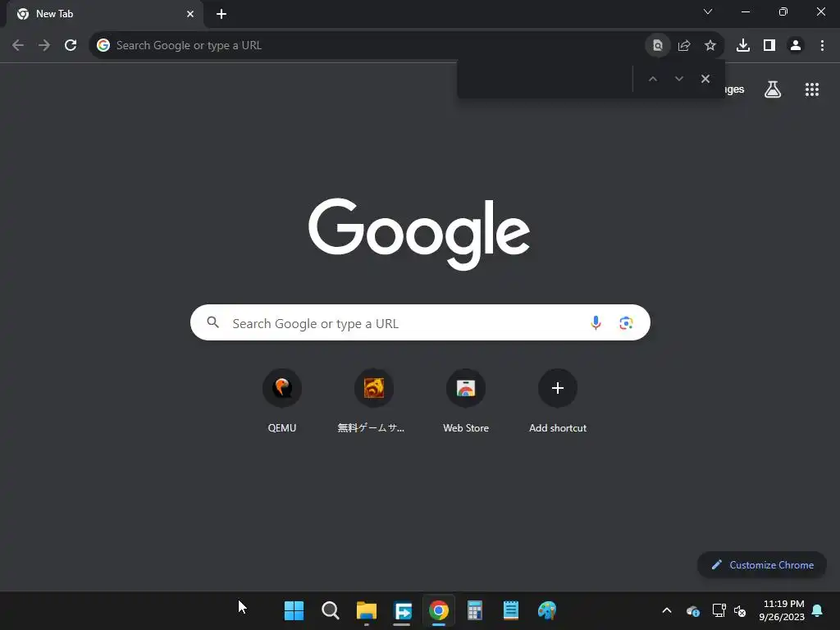Screen dimensions: 840x630
Task: Jump to previous find result
Action: pos(652,79)
